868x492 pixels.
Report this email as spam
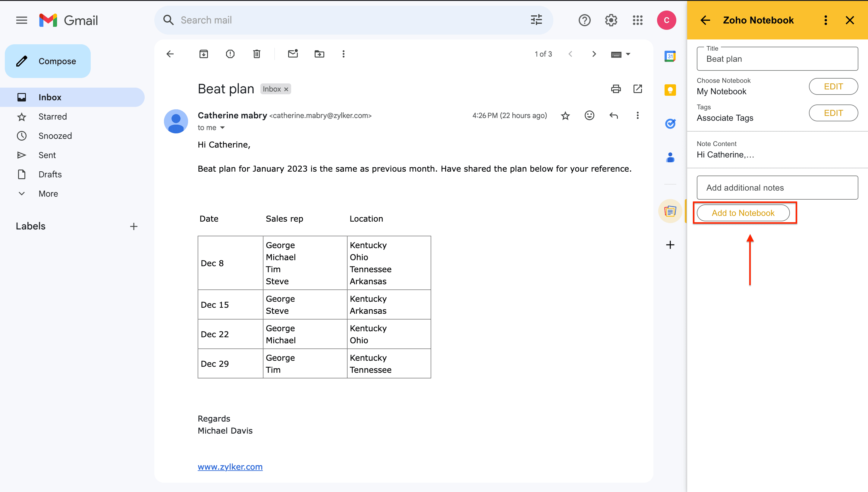click(230, 54)
